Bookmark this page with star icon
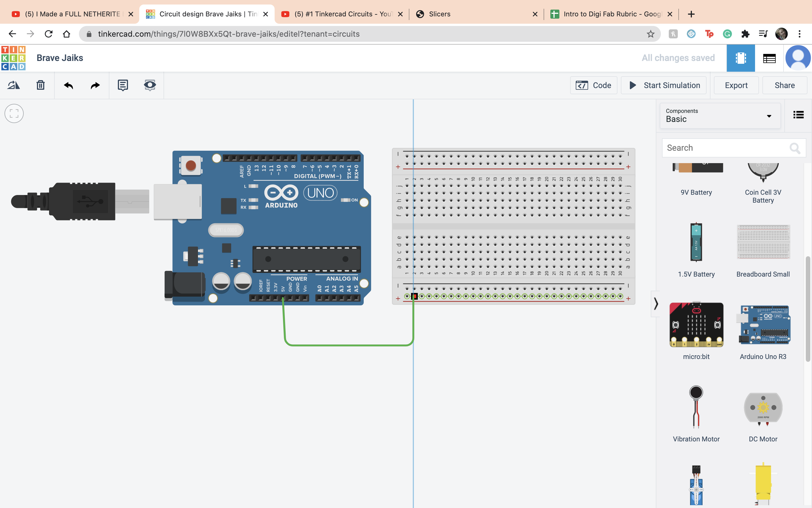 pos(650,34)
